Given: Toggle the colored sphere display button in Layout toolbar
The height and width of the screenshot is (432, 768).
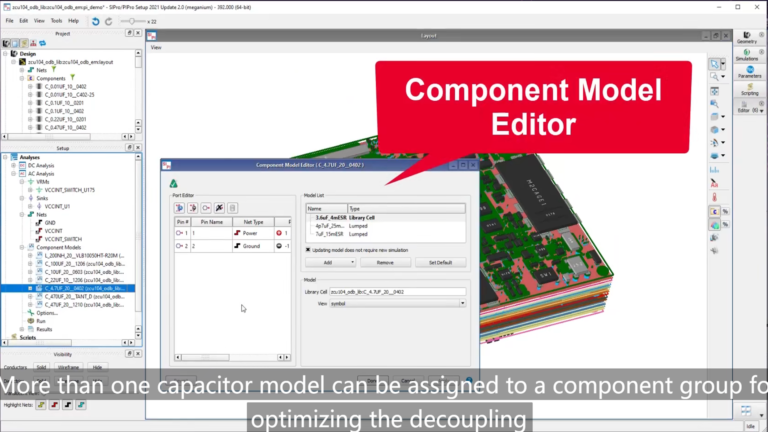Looking at the screenshot, I should point(715,225).
